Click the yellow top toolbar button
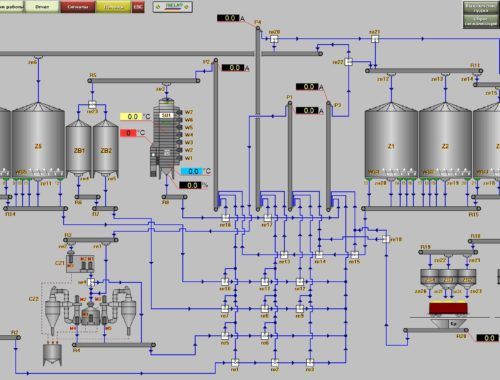 pos(113,7)
